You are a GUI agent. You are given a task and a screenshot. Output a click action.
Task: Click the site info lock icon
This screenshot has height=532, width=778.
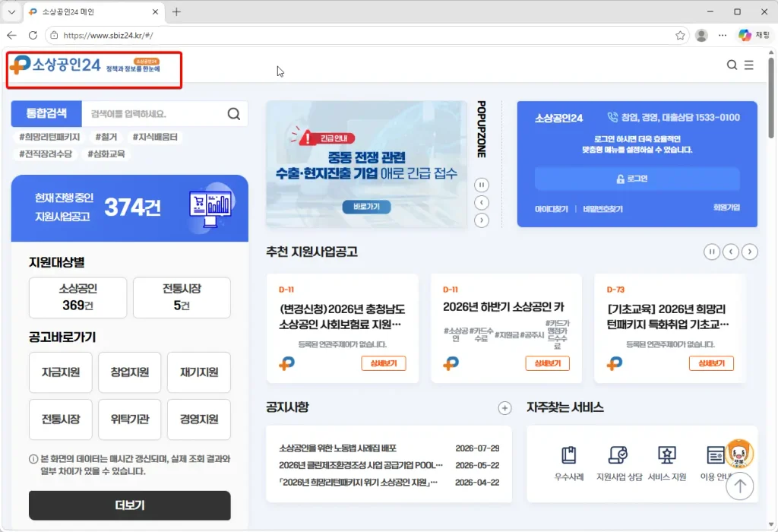[x=54, y=35]
